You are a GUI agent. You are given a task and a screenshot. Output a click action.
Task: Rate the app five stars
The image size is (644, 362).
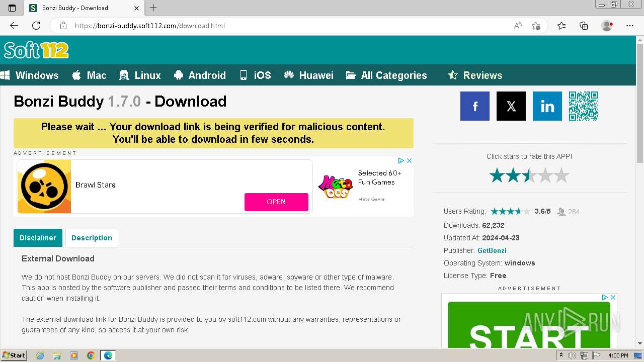point(561,175)
